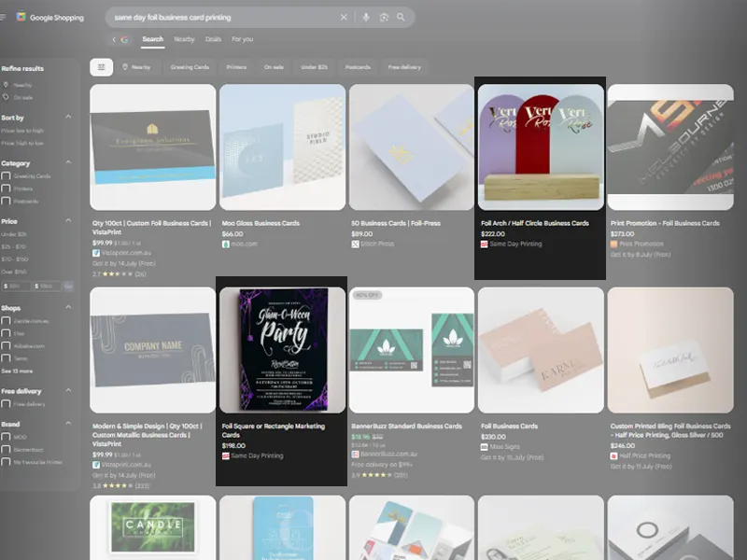Select the Under $25 filter chip
This screenshot has width=747, height=560.
(314, 67)
